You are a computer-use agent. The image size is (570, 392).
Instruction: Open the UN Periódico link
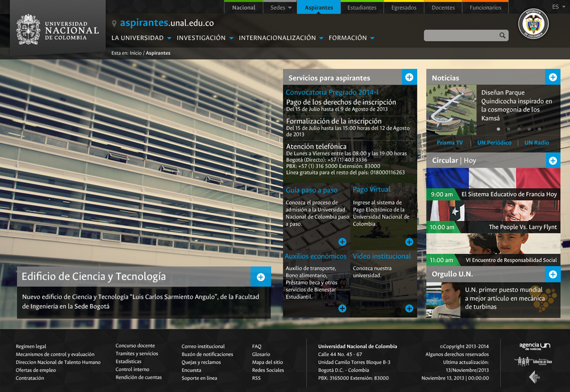tap(494, 142)
